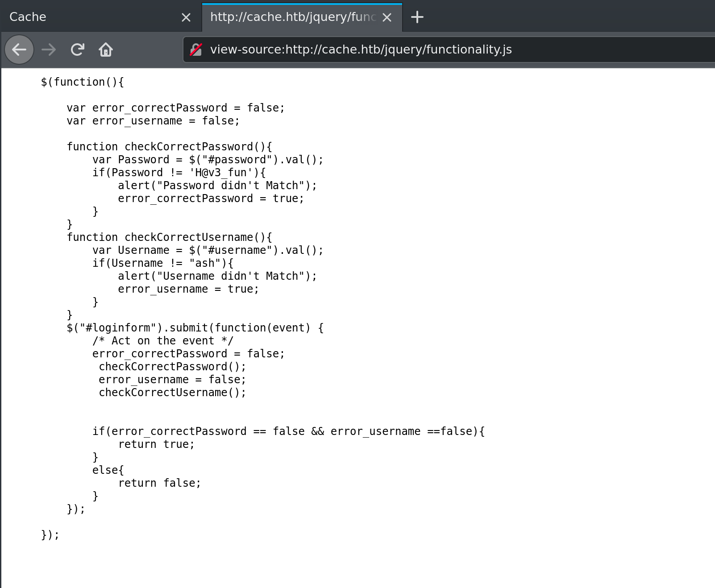Show the insecure connection site info
The height and width of the screenshot is (588, 715).
coord(196,50)
